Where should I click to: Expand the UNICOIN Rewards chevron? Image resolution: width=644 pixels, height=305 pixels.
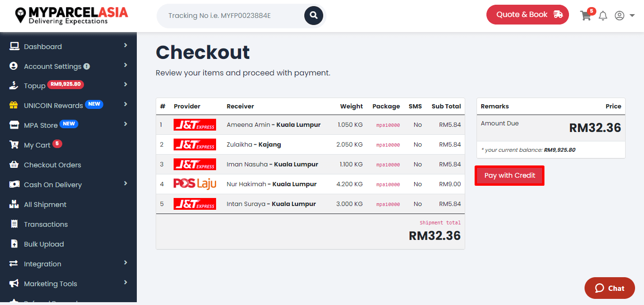pos(125,104)
